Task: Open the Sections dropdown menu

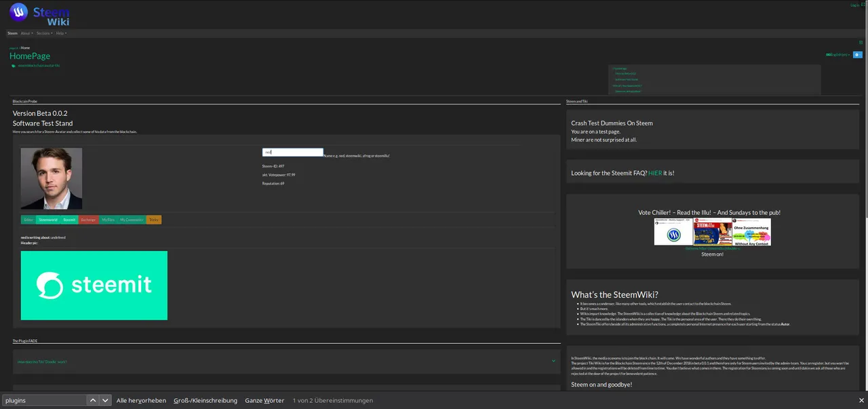Action: coord(44,33)
